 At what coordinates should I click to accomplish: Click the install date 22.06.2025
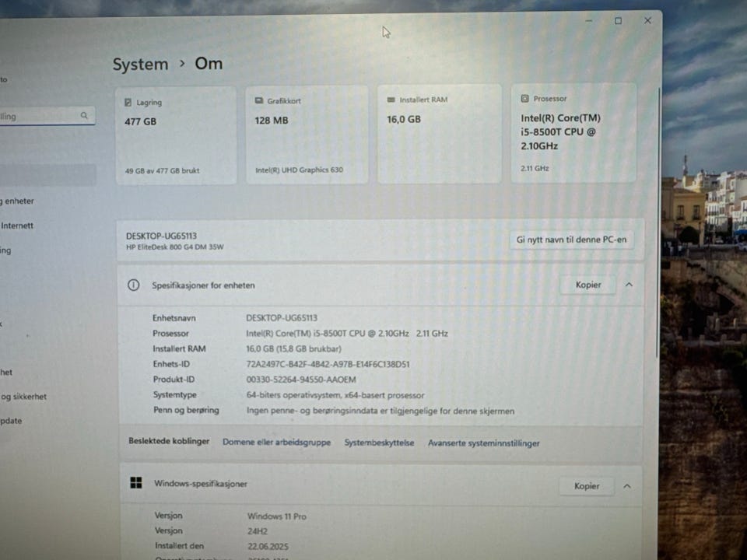[268, 547]
